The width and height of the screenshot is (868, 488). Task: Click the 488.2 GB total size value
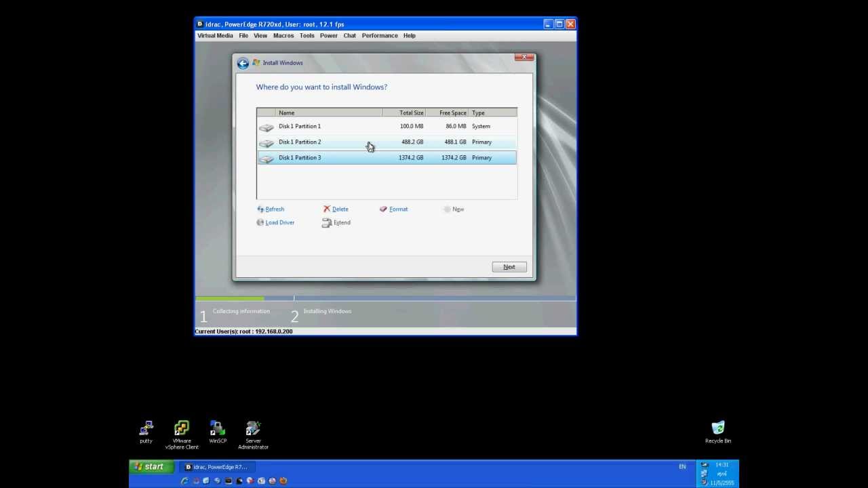[412, 142]
